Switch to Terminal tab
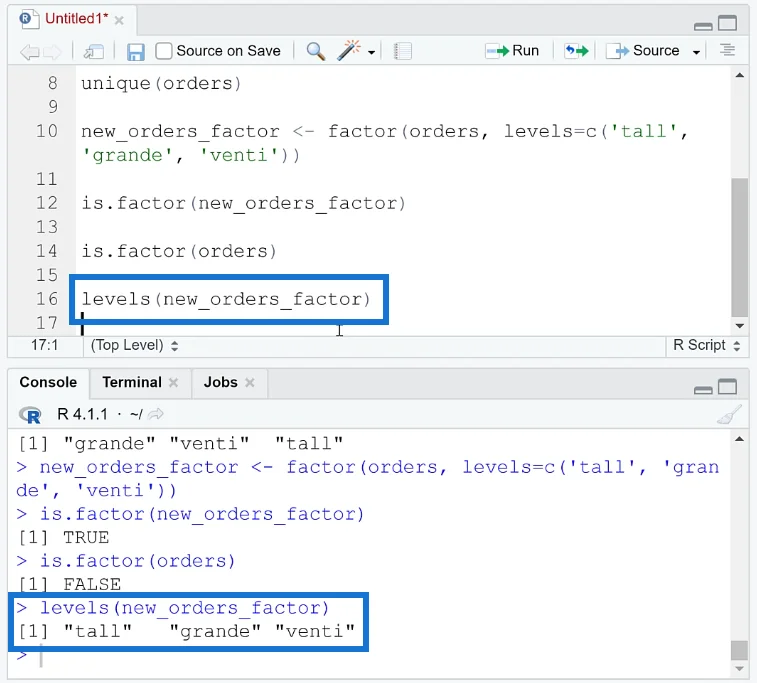 click(132, 382)
